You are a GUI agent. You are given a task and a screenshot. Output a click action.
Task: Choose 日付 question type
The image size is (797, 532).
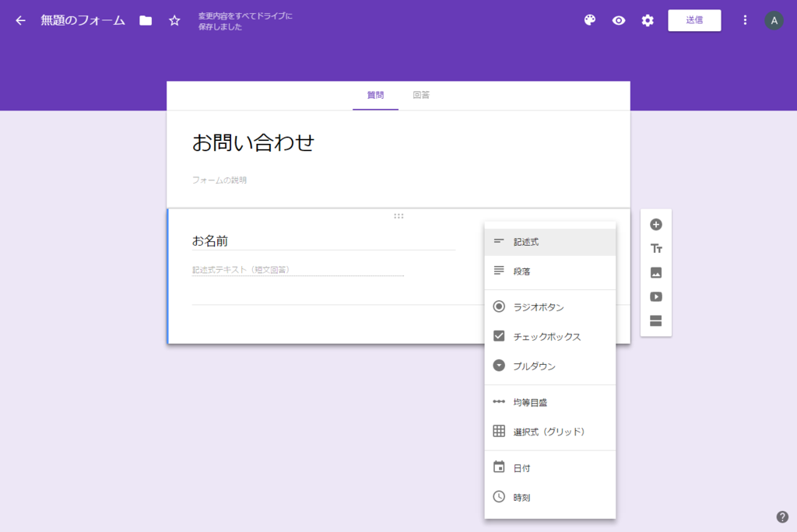point(550,468)
